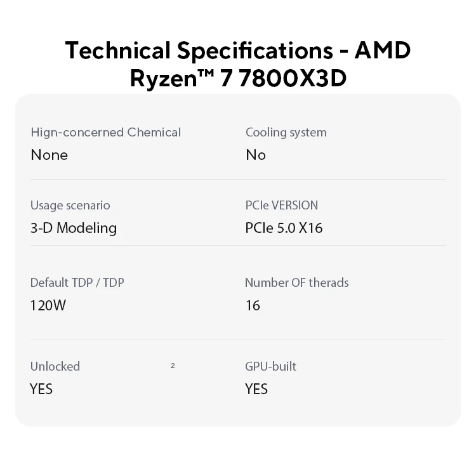This screenshot has width=476, height=476.
Task: Click the YES value under GPU-built
Action: (x=256, y=389)
